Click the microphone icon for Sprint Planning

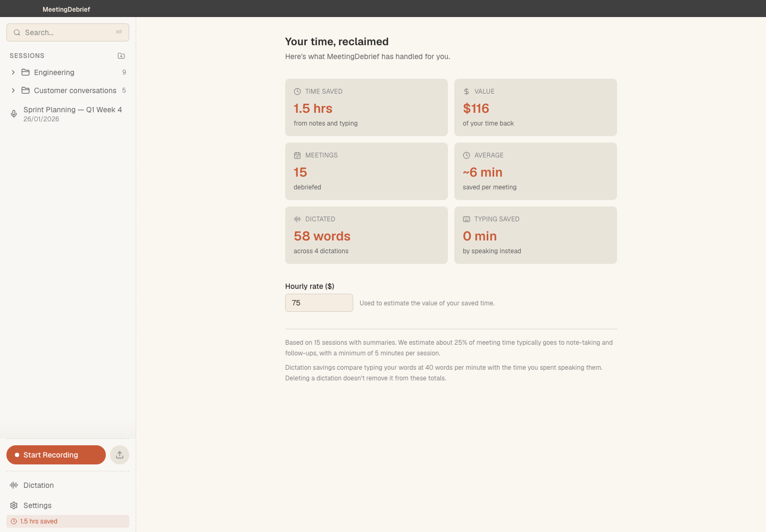coord(14,114)
